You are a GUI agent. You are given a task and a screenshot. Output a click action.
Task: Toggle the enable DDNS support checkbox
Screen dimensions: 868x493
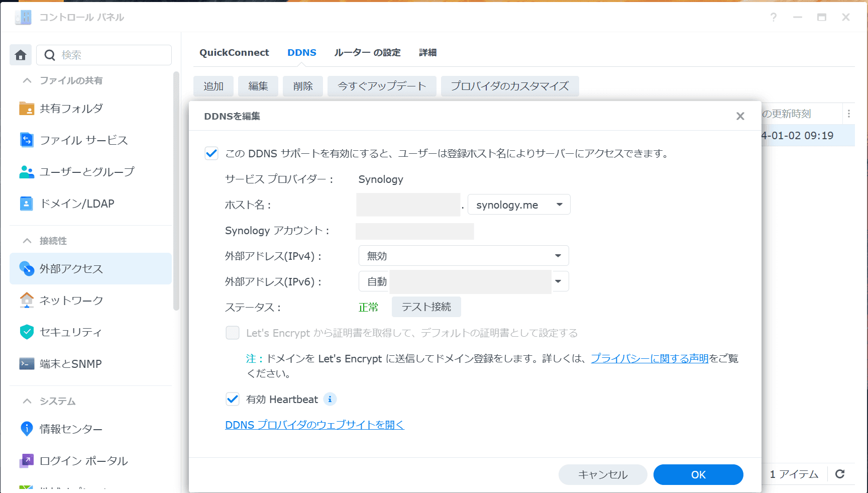211,153
